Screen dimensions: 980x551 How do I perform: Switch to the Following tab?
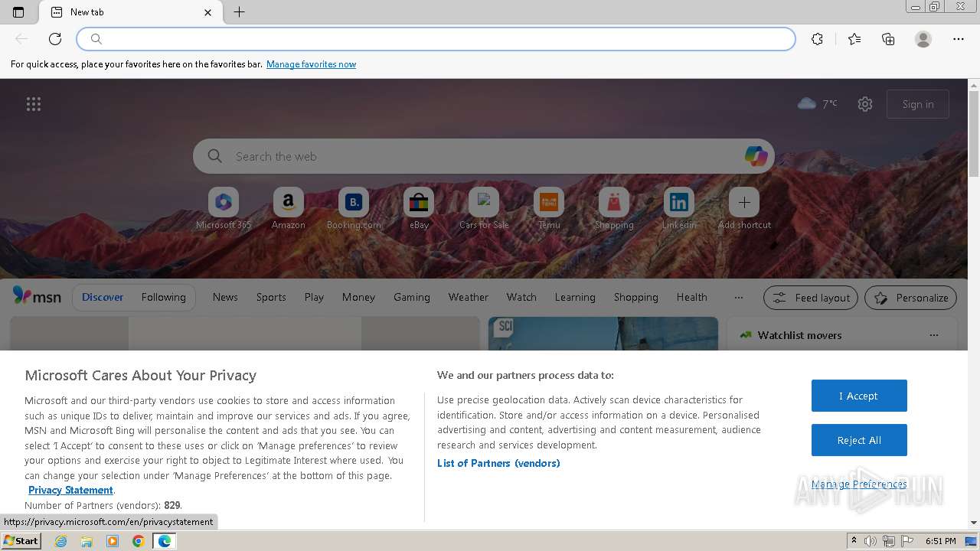(x=163, y=297)
